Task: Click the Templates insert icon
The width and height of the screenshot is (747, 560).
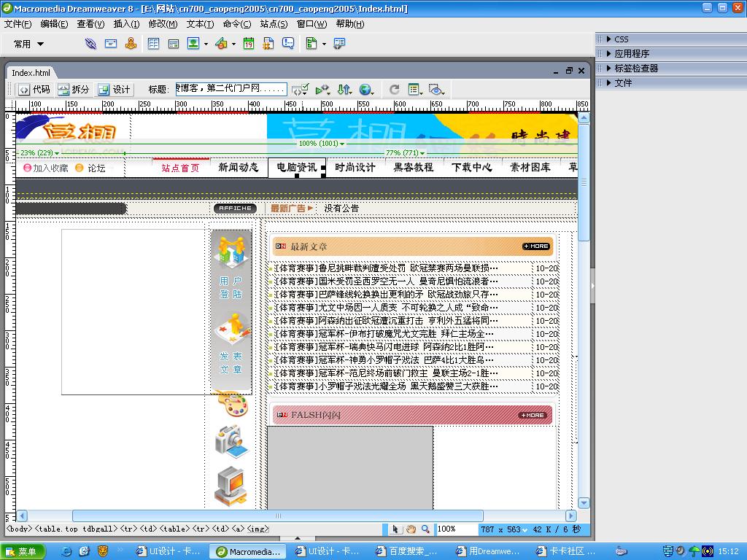Action: (311, 44)
